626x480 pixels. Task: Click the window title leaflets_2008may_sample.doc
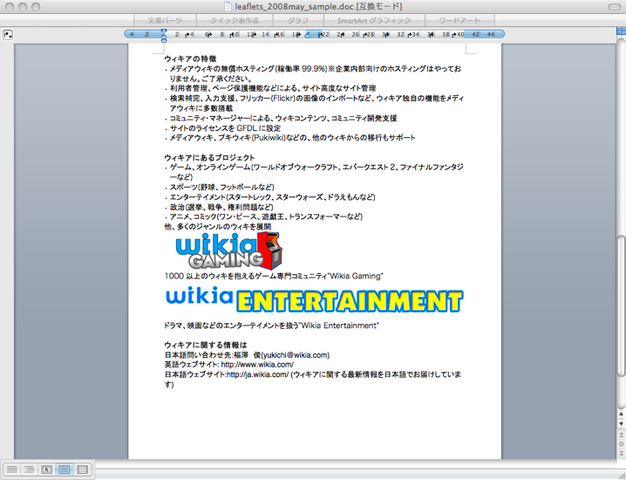(294, 6)
